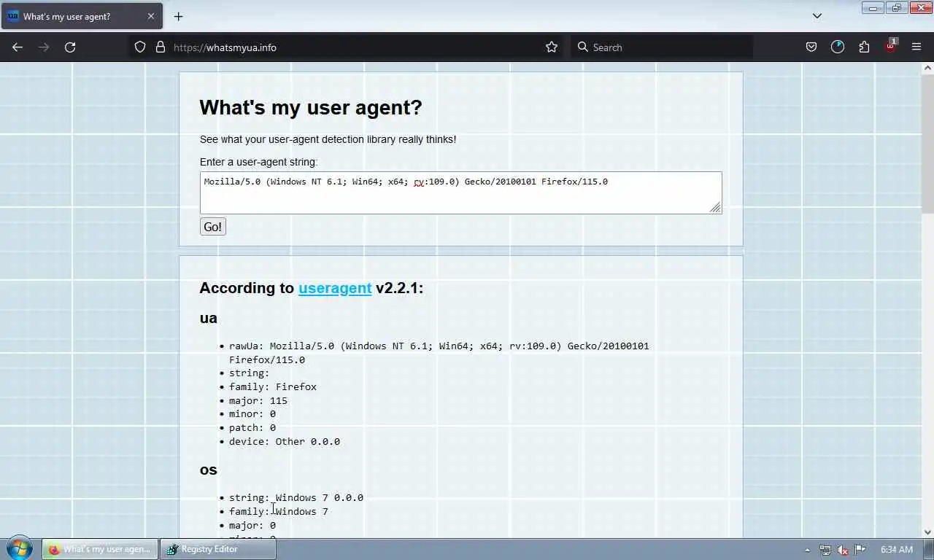Viewport: 934px width, 560px height.
Task: Click the "major: 115" line
Action: click(x=258, y=401)
